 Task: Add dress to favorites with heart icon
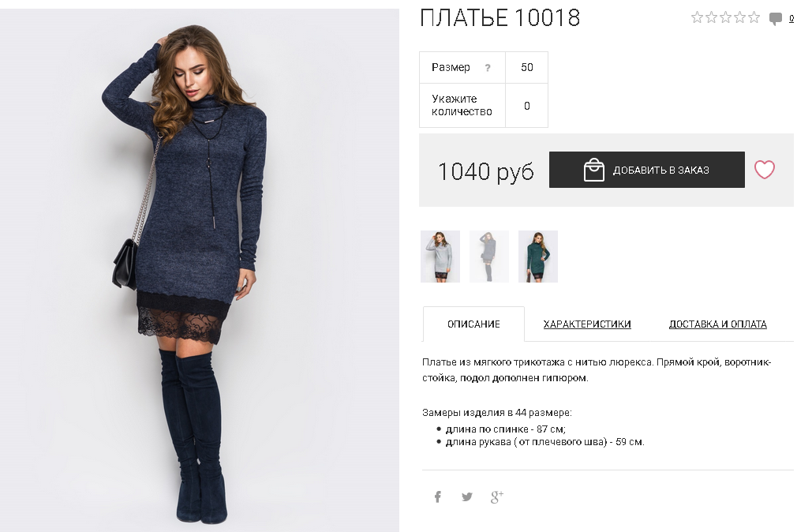click(x=764, y=170)
